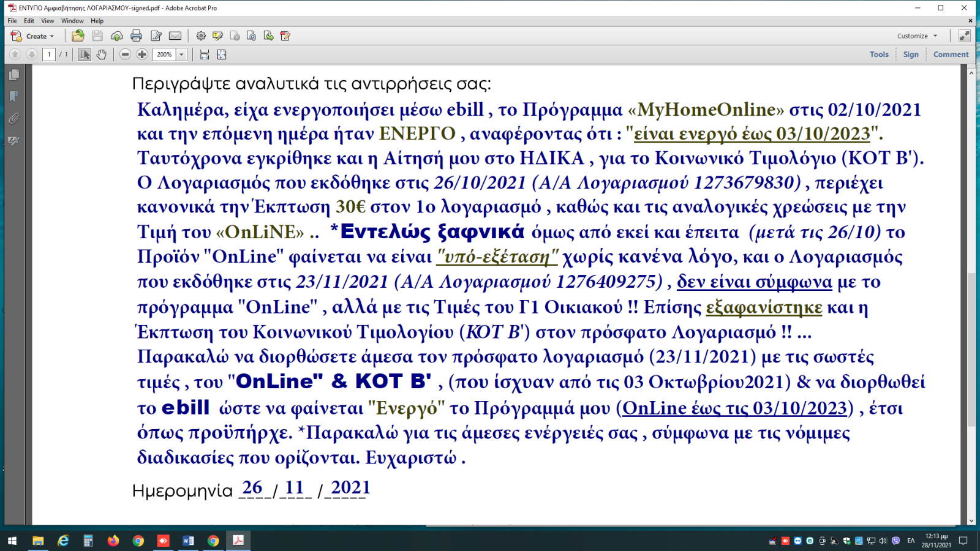The height and width of the screenshot is (551, 980).
Task: Open Internet Explorer from taskbar
Action: click(x=63, y=541)
